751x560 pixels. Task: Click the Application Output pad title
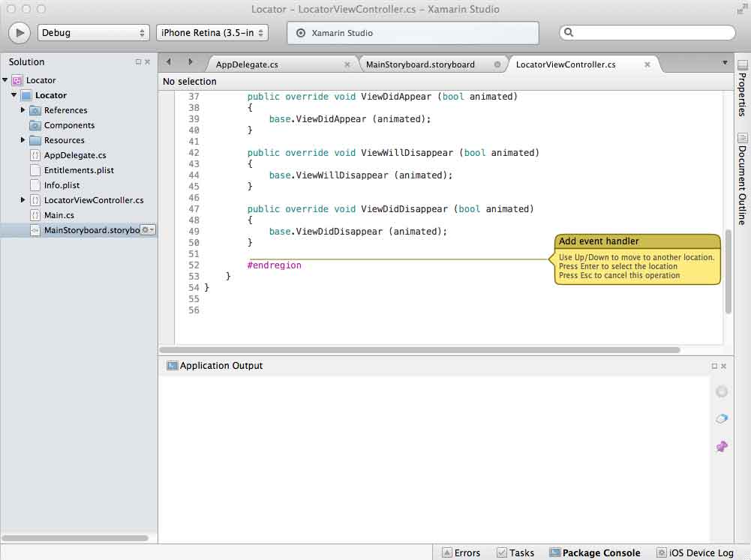[221, 366]
